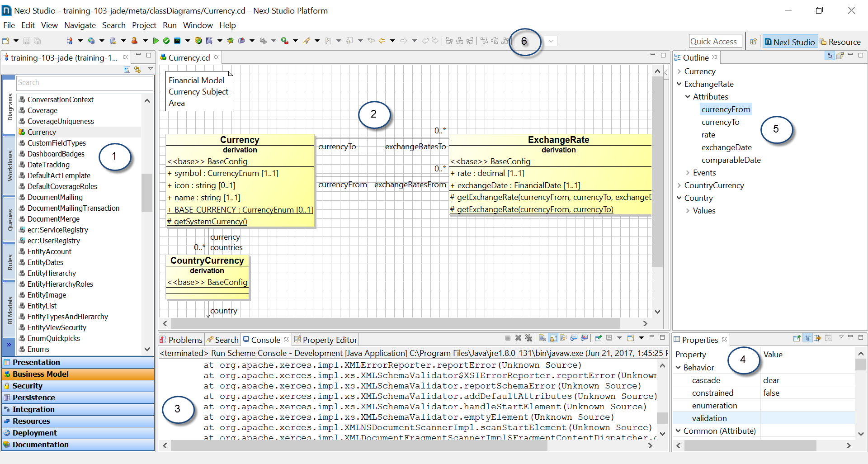Toggle Scroll Lock in the Console toolbar

click(553, 338)
